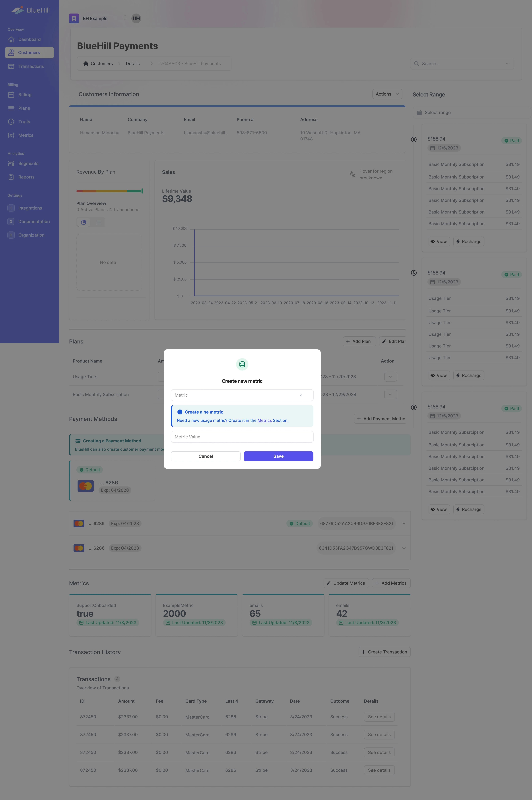
Task: Click the Segments sidebar icon
Action: pos(11,164)
